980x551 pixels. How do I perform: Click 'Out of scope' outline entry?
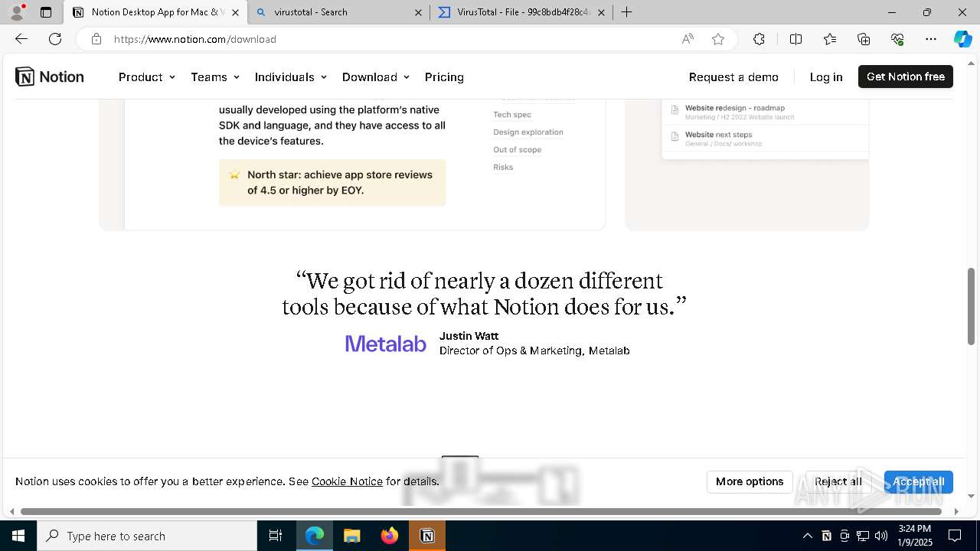pos(517,150)
